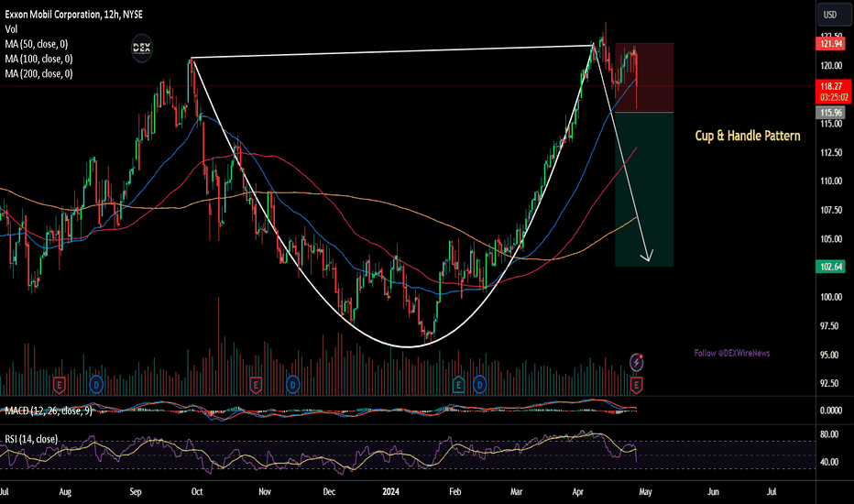
Task: Select the MA (100, close, 0) legend
Action: point(38,59)
